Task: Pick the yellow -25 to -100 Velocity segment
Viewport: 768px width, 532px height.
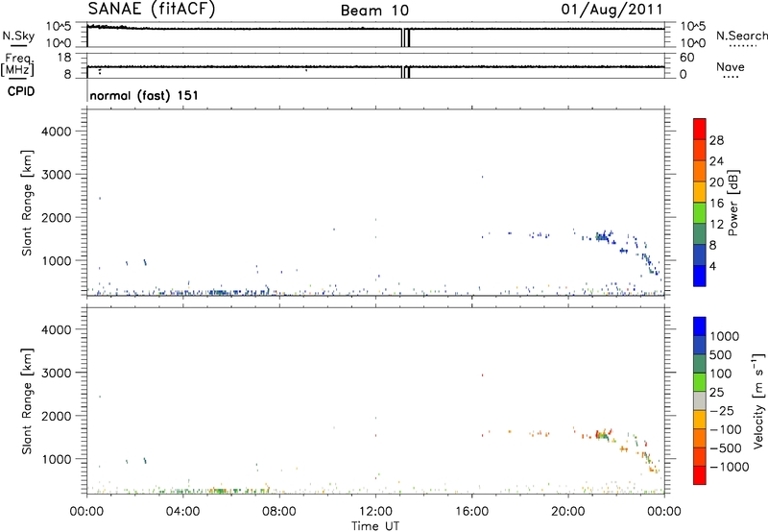Action: click(700, 420)
